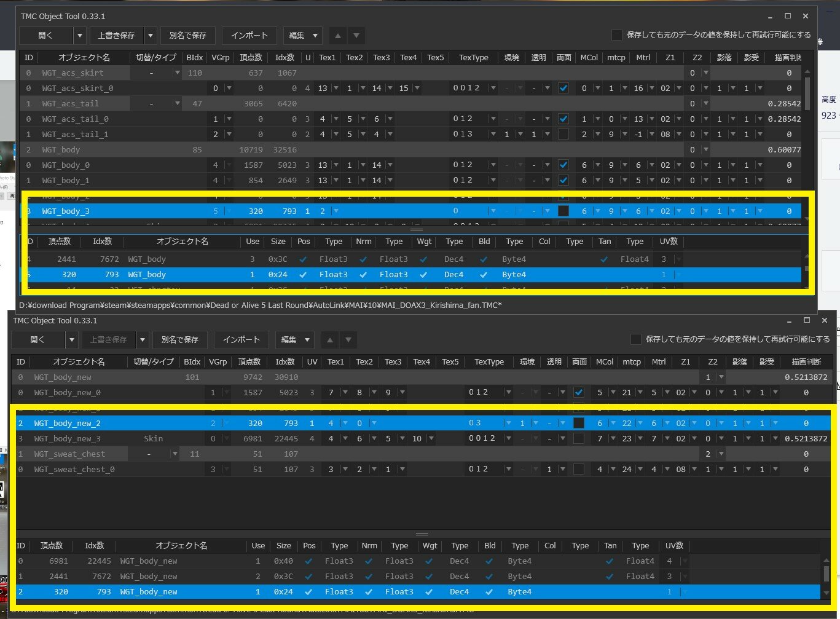Screen dimensions: 840x619
Task: Enable the retry-on-save checkbox in the upper window
Action: pyautogui.click(x=616, y=35)
